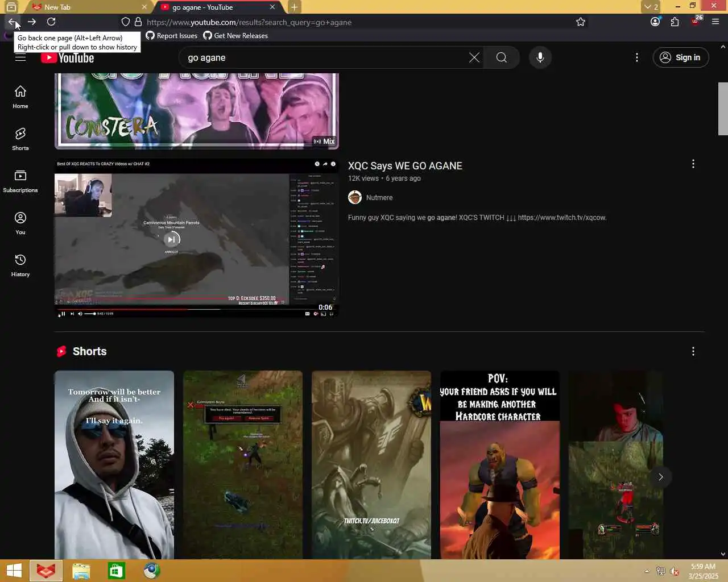Click the scrollbar down arrow

(723, 554)
